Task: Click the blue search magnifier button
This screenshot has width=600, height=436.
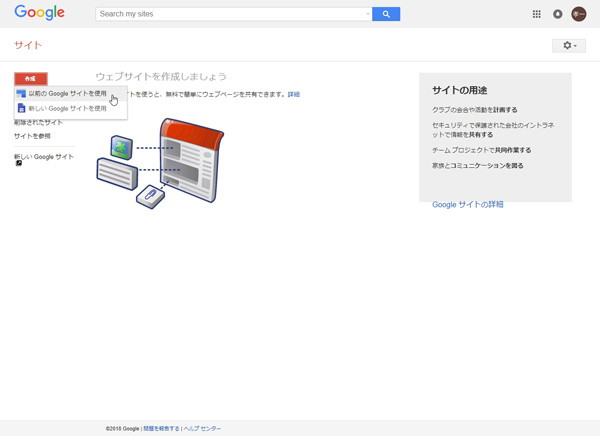Action: click(386, 14)
